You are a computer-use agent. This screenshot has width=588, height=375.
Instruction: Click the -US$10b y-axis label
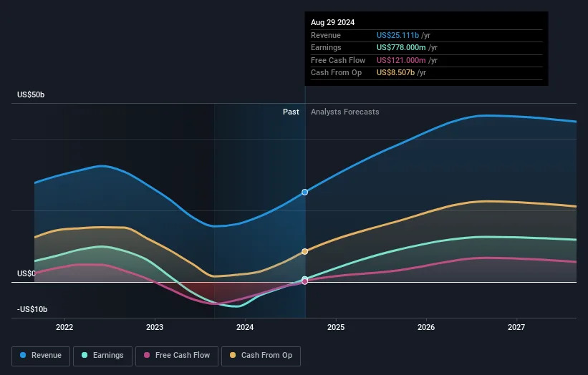pos(32,309)
